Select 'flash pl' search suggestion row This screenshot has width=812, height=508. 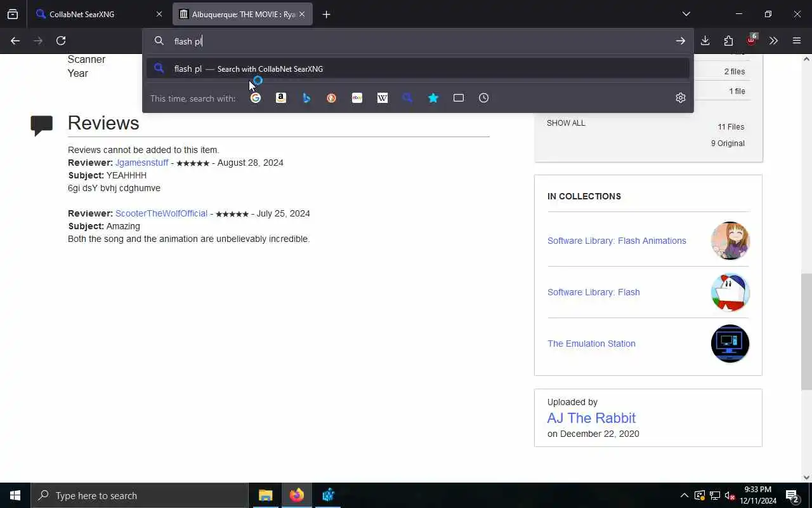[x=417, y=69]
